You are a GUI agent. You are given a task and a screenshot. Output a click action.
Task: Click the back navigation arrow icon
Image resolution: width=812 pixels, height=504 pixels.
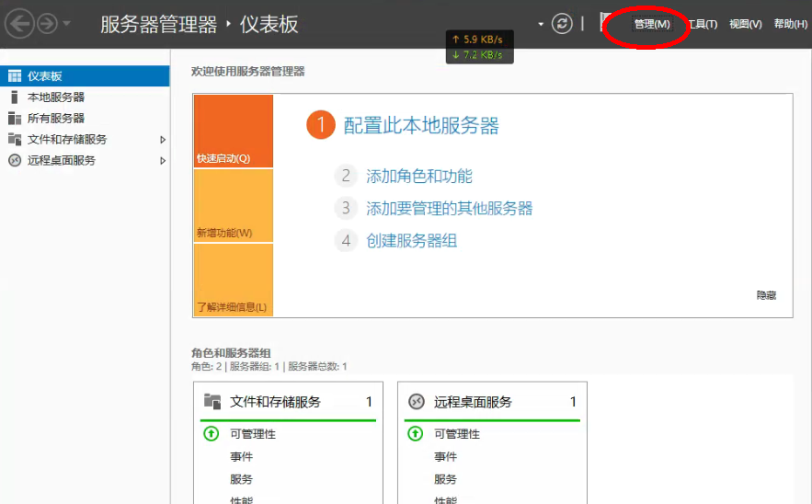coord(19,23)
